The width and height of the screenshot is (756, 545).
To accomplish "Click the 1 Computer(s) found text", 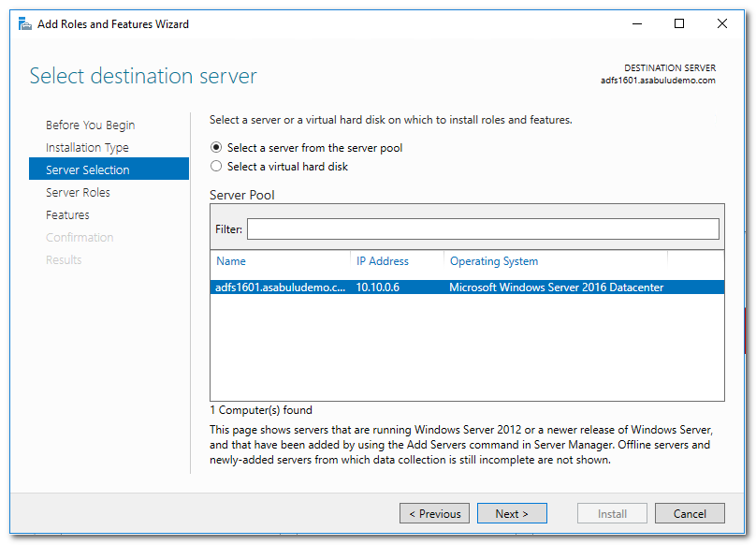I will click(x=261, y=410).
